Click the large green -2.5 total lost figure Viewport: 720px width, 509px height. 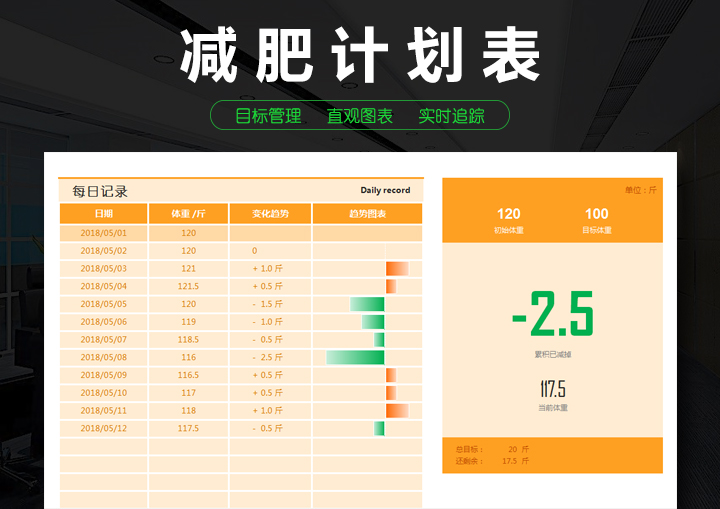[552, 315]
